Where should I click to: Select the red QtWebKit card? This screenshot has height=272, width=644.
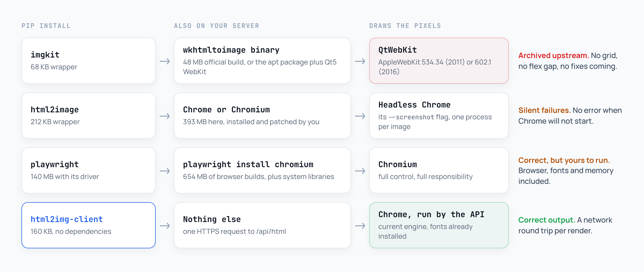click(439, 61)
